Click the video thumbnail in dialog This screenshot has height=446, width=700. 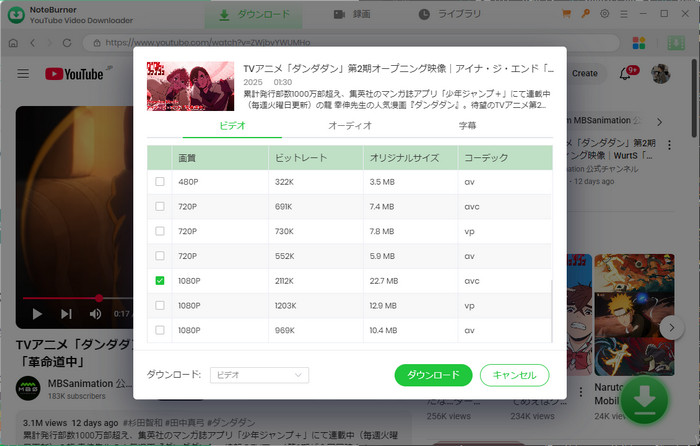click(x=190, y=86)
